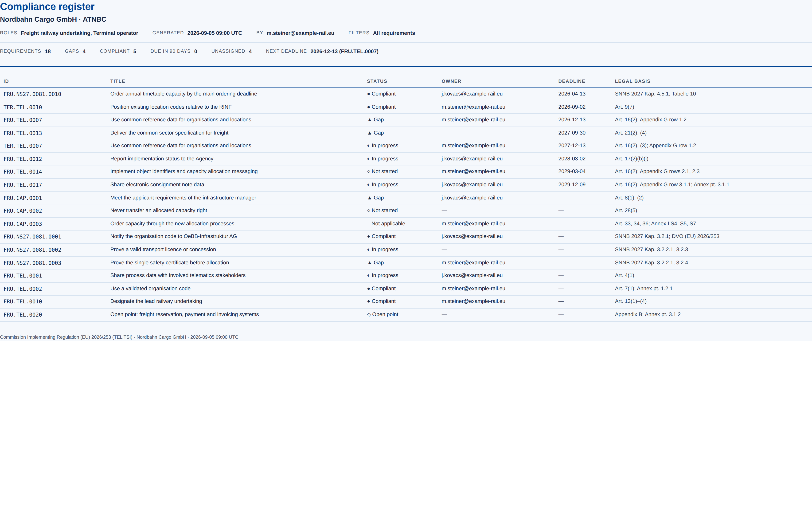
Task: Click title 'Never transfer an allocated capacity right'
Action: pyautogui.click(x=159, y=210)
